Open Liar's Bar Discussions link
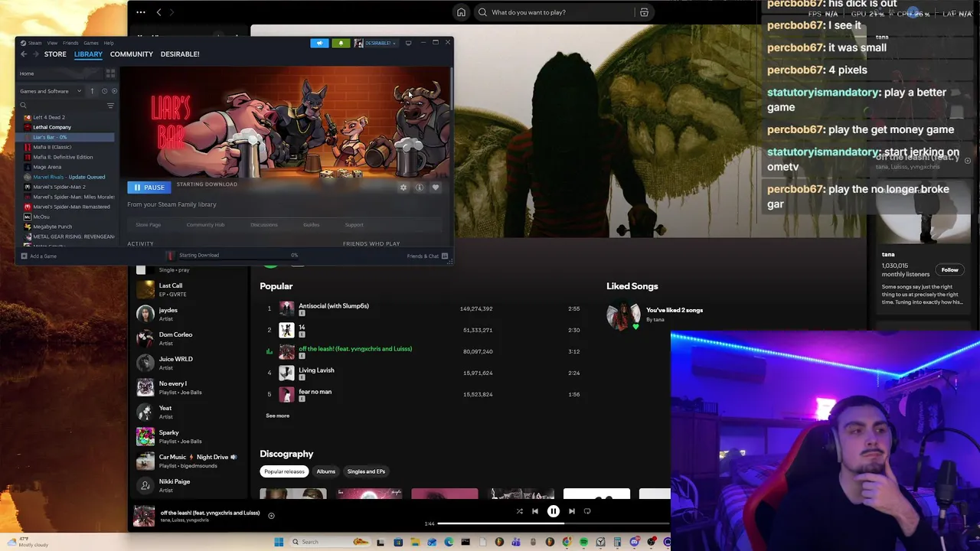The width and height of the screenshot is (980, 551). tap(264, 225)
